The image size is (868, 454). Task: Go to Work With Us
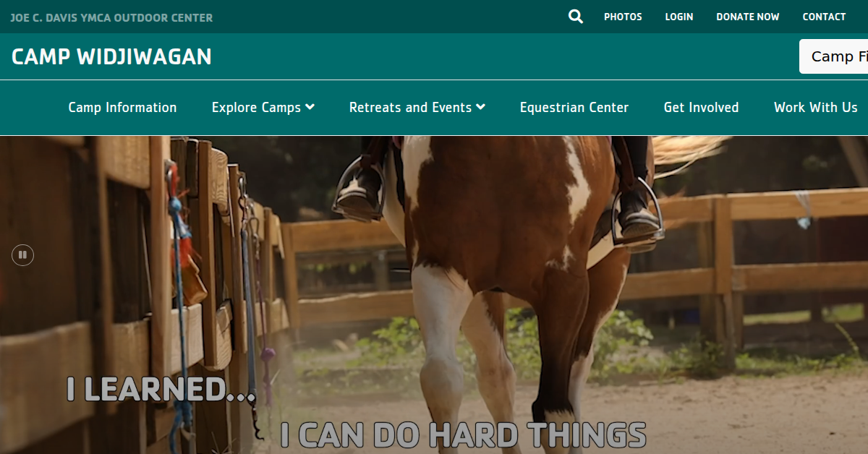tap(815, 107)
